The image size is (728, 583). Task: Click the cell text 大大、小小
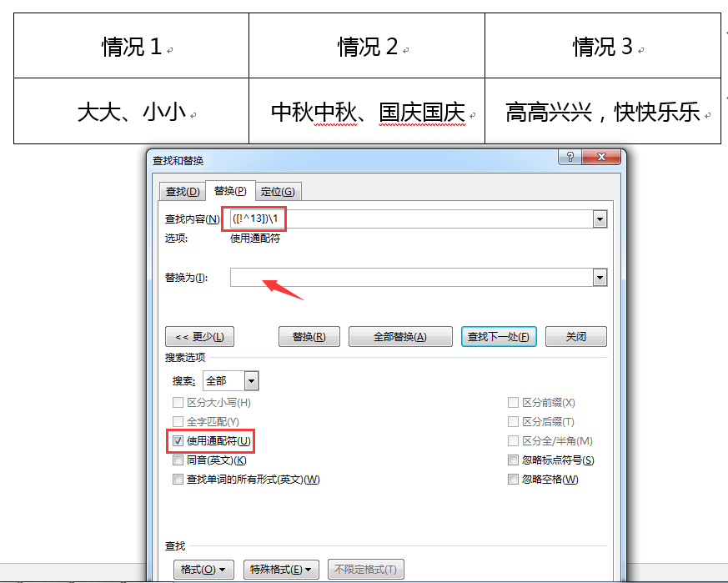click(132, 112)
